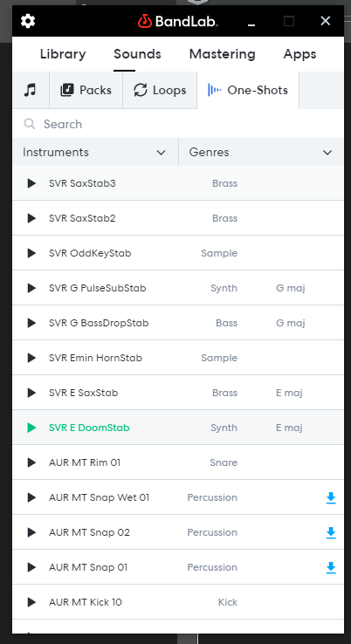Go to the Apps tab
Viewport: 351px width, 644px height.
299,54
